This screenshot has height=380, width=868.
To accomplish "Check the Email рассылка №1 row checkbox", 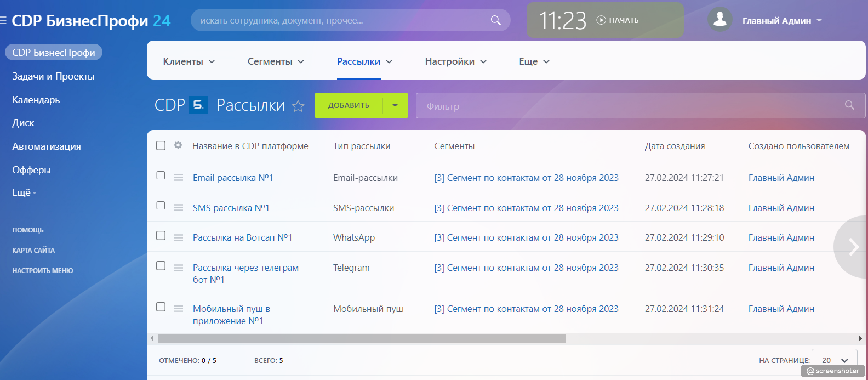I will point(161,175).
